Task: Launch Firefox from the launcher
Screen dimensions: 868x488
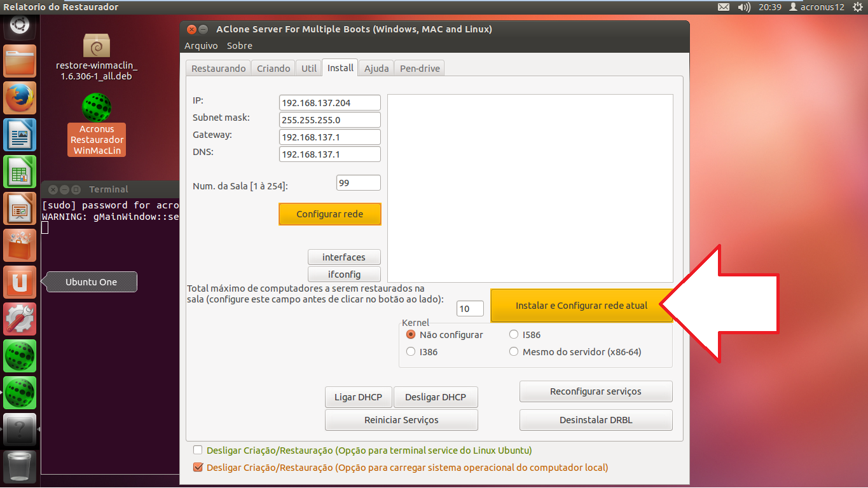Action: coord(20,98)
